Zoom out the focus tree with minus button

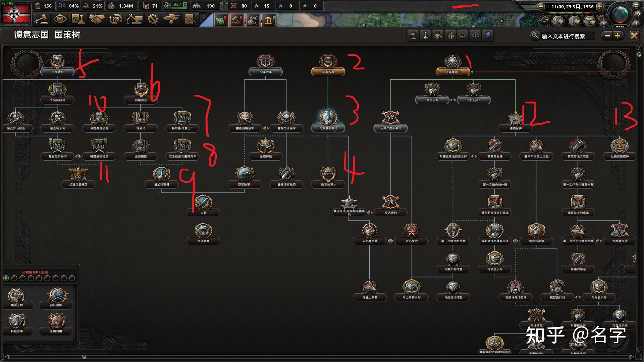607,36
